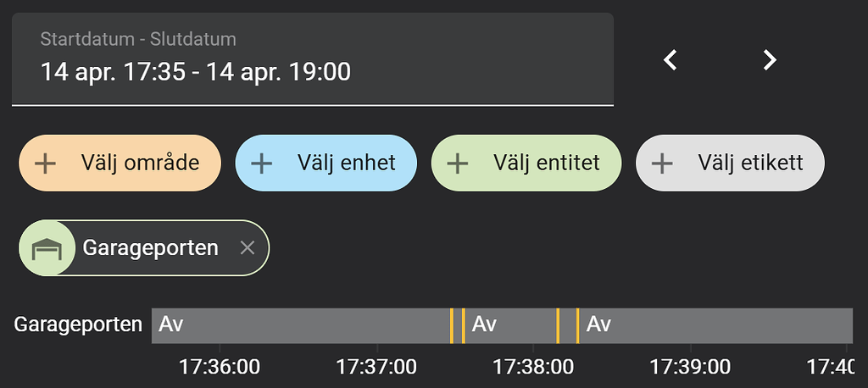Click plus icon on Välj etikett
This screenshot has width=868, height=388.
[x=662, y=163]
